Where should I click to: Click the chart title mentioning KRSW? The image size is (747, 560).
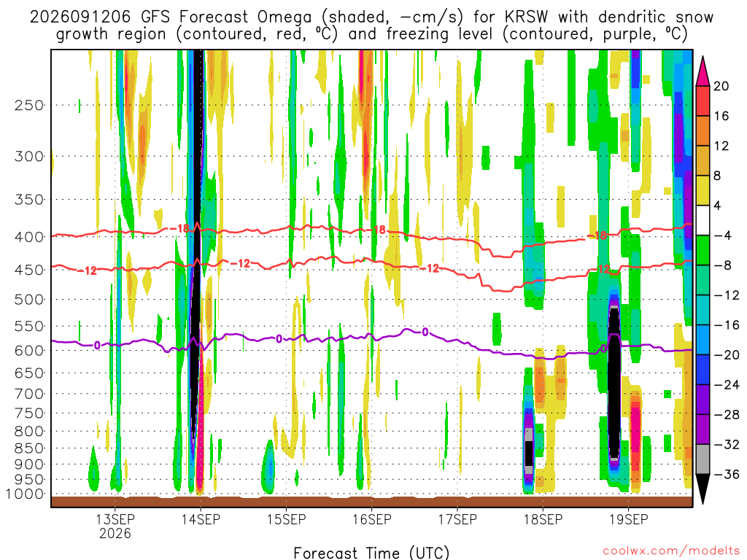point(371,26)
